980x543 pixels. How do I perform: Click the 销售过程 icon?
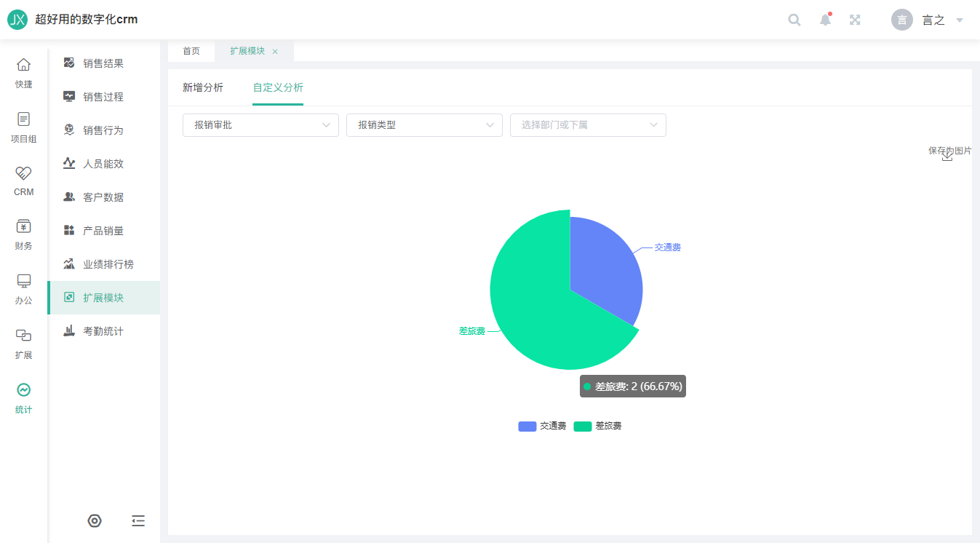point(69,96)
